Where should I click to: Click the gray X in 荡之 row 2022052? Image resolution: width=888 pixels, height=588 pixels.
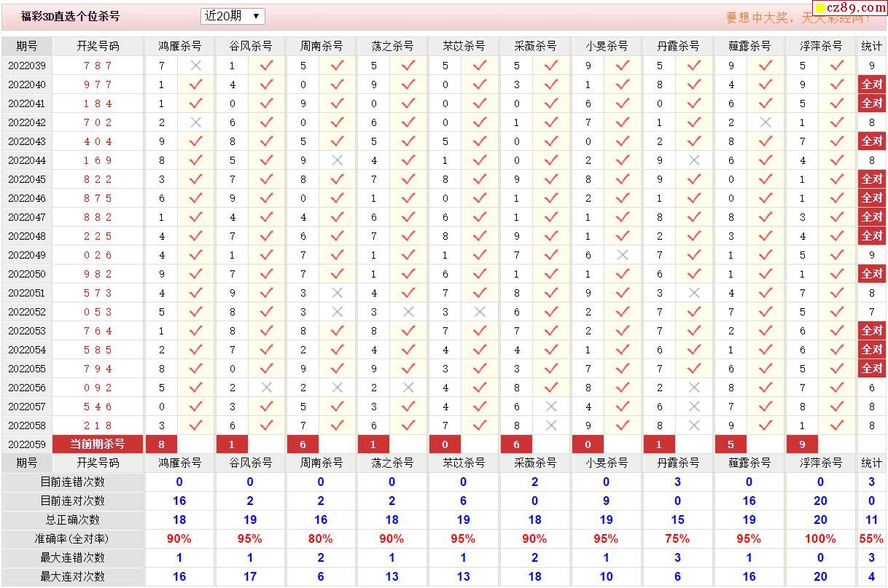(x=408, y=312)
